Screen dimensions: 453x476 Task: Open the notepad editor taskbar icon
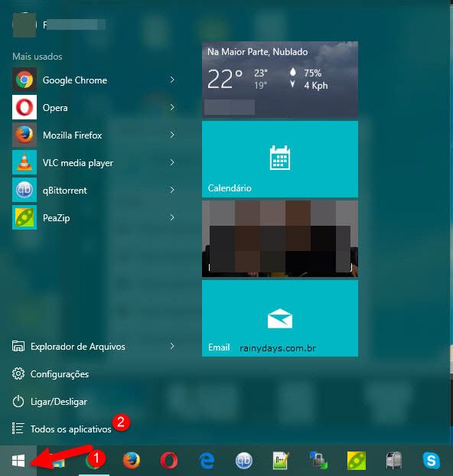pyautogui.click(x=281, y=461)
